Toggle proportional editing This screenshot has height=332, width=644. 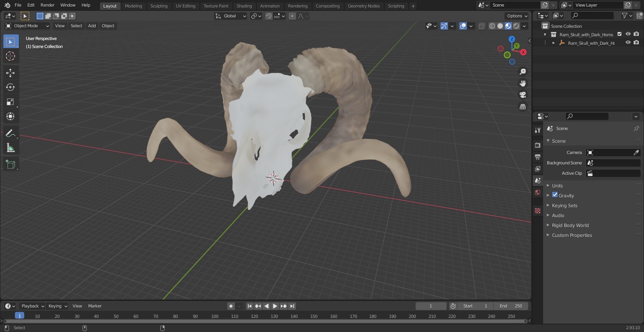click(292, 16)
